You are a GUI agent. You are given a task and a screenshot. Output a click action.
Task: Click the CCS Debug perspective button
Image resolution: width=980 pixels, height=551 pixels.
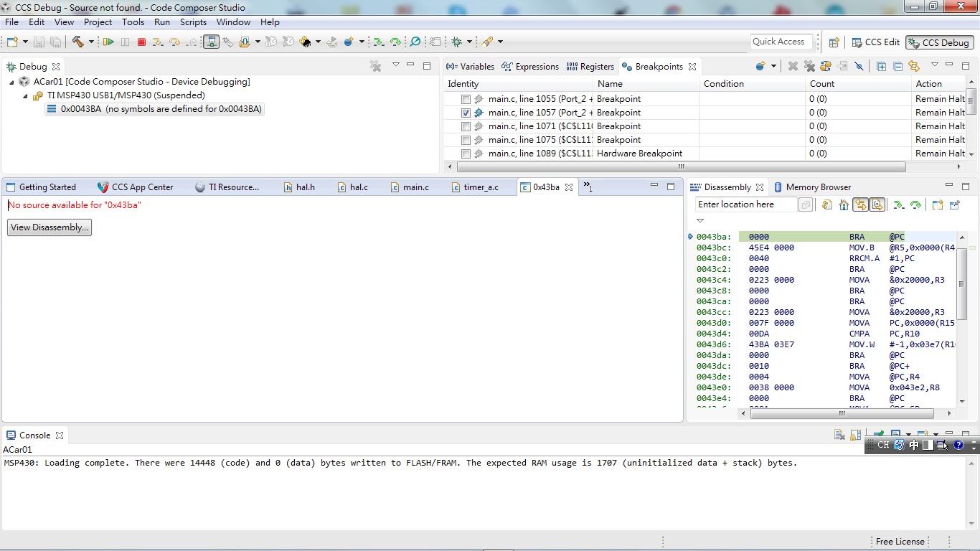[939, 42]
